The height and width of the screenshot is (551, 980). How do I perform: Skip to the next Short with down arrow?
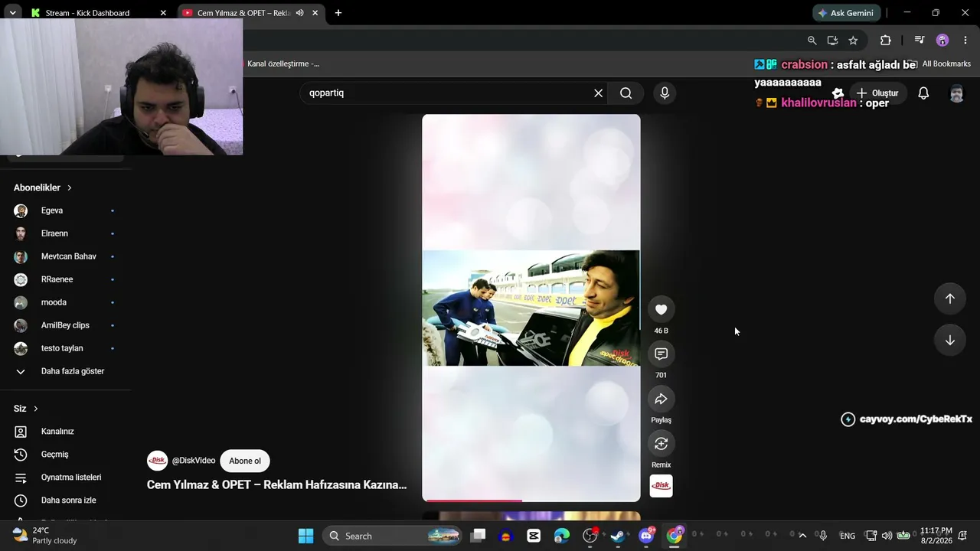(949, 340)
